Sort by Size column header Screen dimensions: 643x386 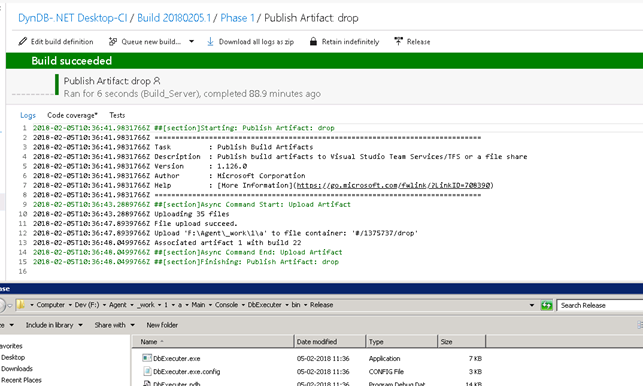(x=462, y=341)
